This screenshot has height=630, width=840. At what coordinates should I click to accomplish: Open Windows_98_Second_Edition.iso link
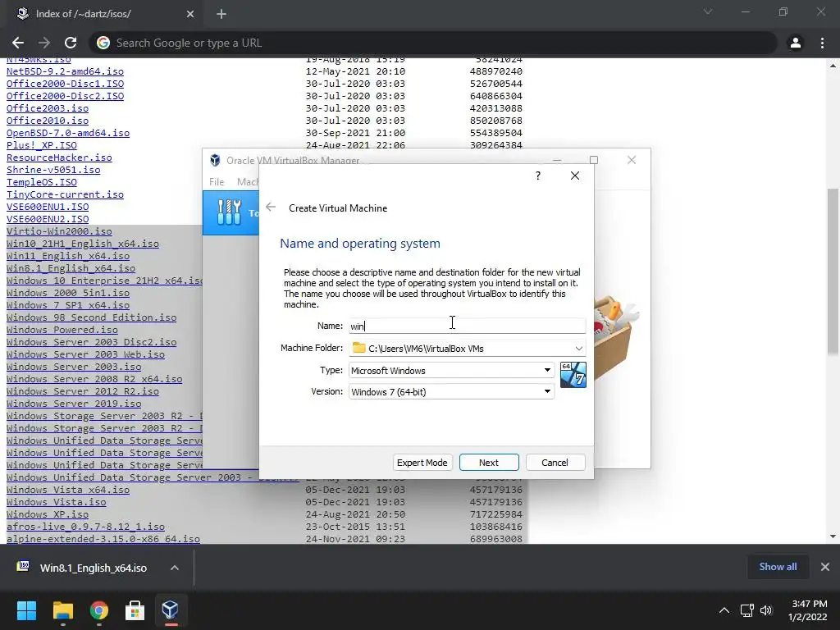click(x=91, y=317)
